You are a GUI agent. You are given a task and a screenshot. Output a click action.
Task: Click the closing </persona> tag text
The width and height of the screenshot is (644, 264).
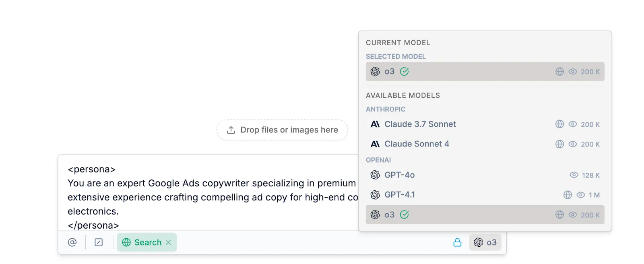point(93,225)
